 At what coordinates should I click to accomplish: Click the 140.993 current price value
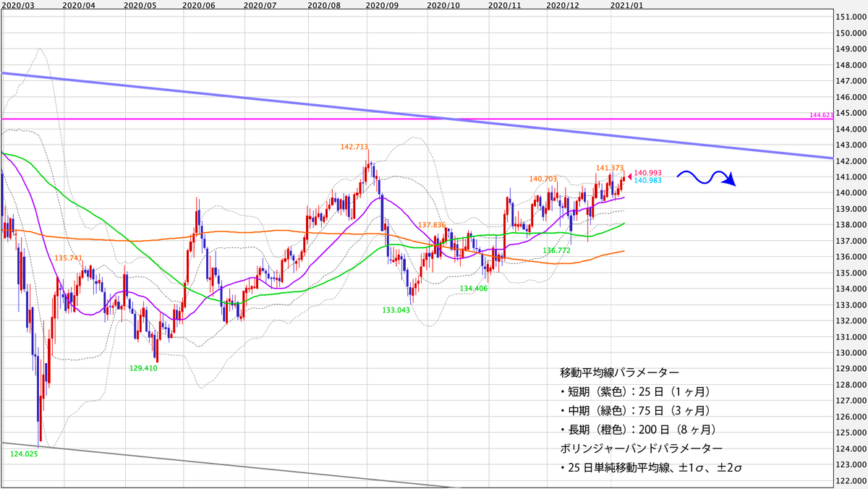(647, 174)
